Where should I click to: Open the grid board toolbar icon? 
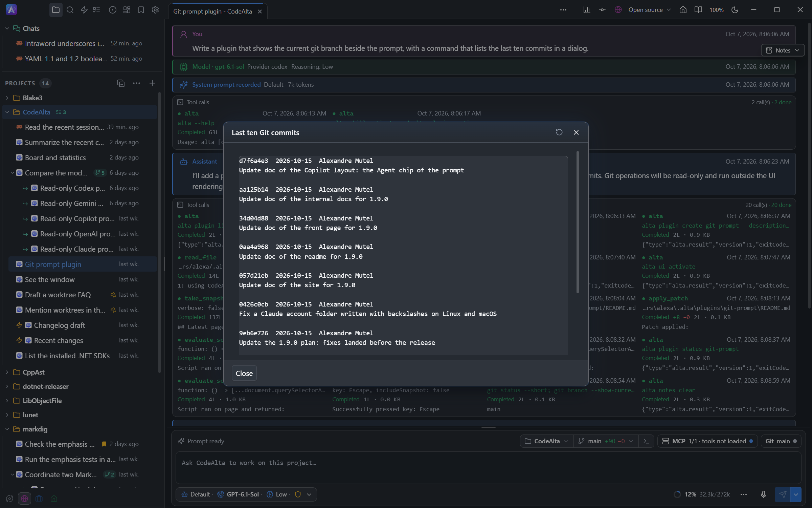pos(127,10)
